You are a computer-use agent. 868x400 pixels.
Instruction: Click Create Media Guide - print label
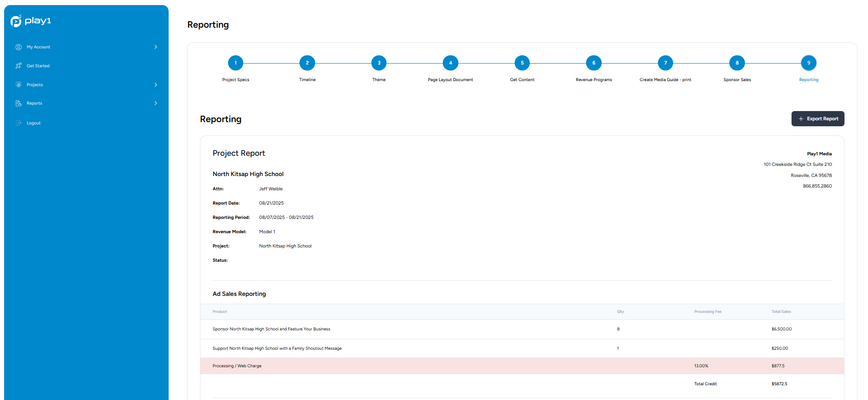665,80
